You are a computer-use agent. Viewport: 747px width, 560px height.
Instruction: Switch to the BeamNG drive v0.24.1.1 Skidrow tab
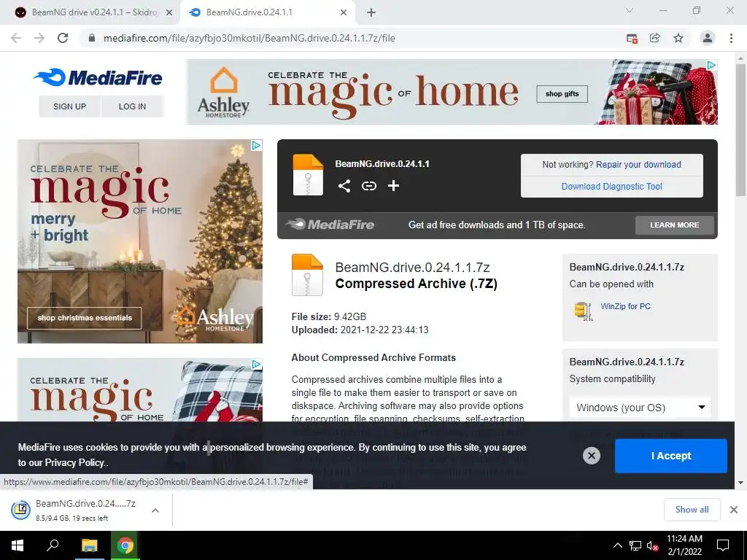tap(90, 12)
